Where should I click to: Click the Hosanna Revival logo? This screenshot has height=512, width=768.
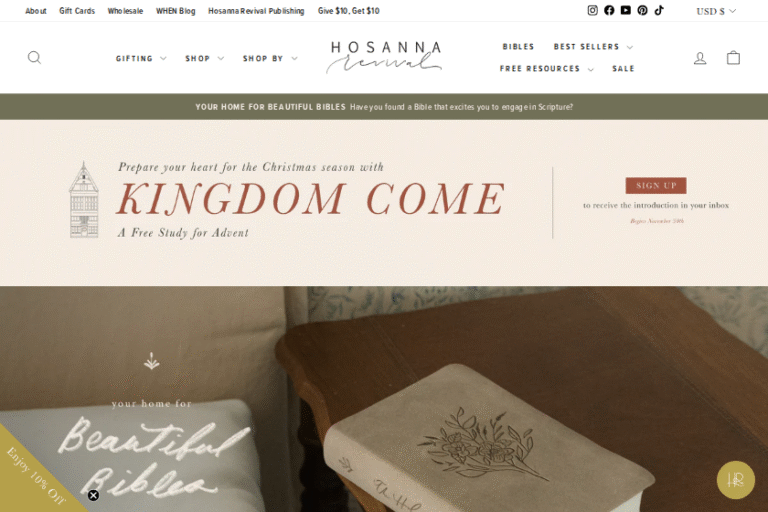tap(384, 57)
